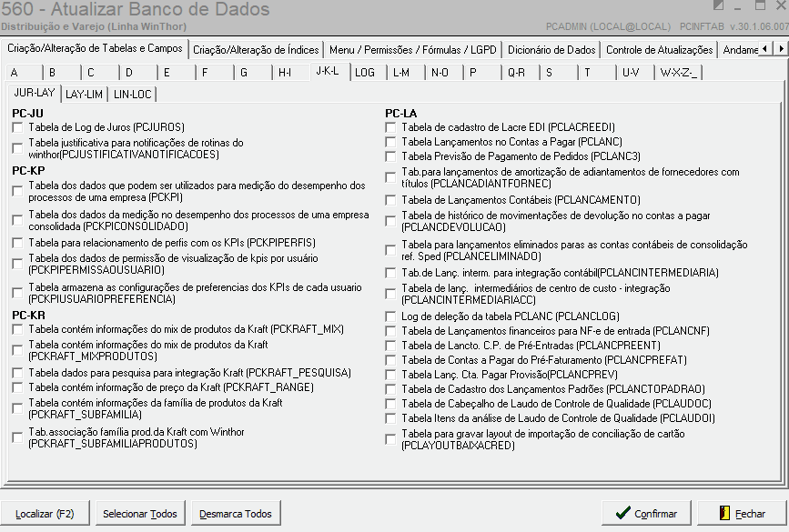
Task: Select the LOG tab
Action: [x=369, y=73]
